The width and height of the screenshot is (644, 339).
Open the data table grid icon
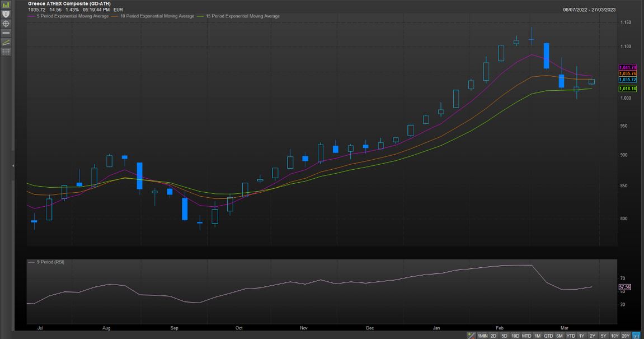(x=6, y=52)
